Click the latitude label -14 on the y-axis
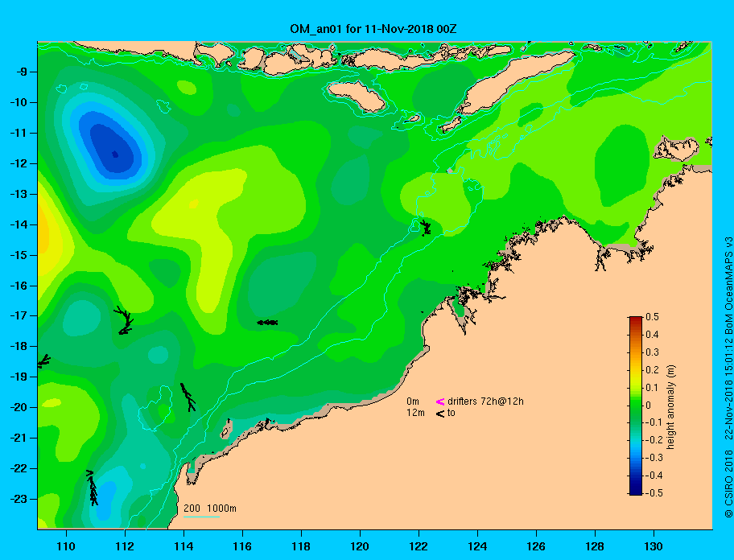Viewport: 734px width, 560px height. (x=20, y=224)
